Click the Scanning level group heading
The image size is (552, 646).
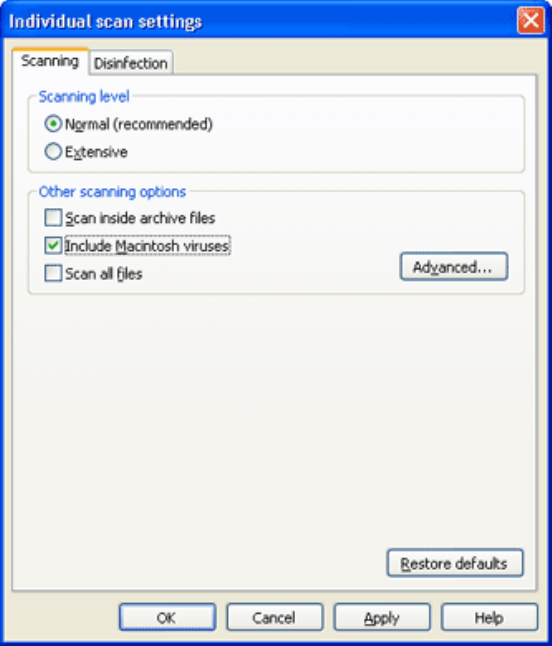point(84,96)
